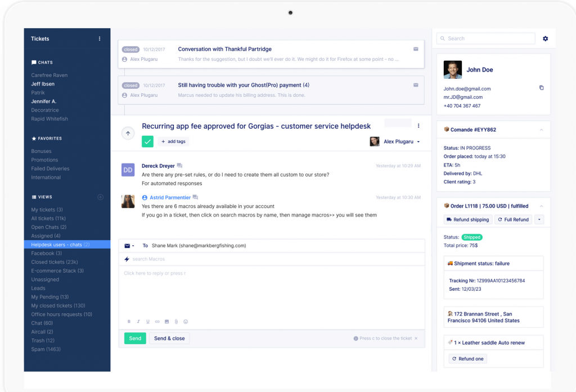Open the 'Failed Deliveries' favorite

(x=50, y=169)
